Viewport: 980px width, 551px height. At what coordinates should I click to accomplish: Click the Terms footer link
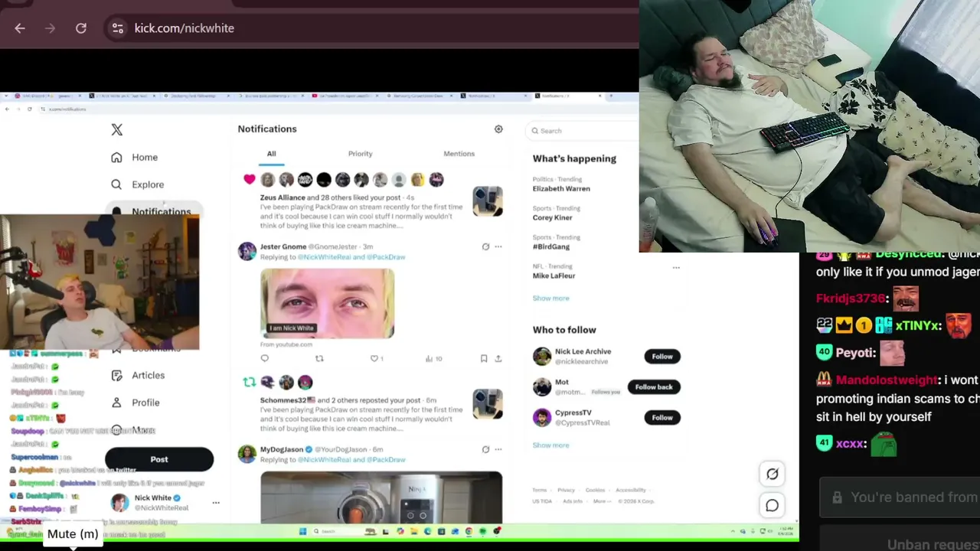(x=540, y=490)
